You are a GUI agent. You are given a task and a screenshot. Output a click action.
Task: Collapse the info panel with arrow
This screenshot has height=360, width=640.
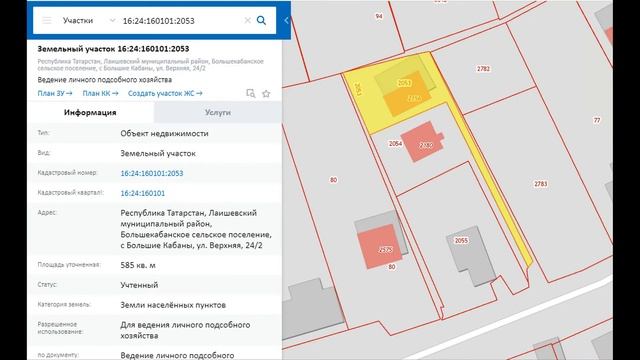tap(287, 20)
